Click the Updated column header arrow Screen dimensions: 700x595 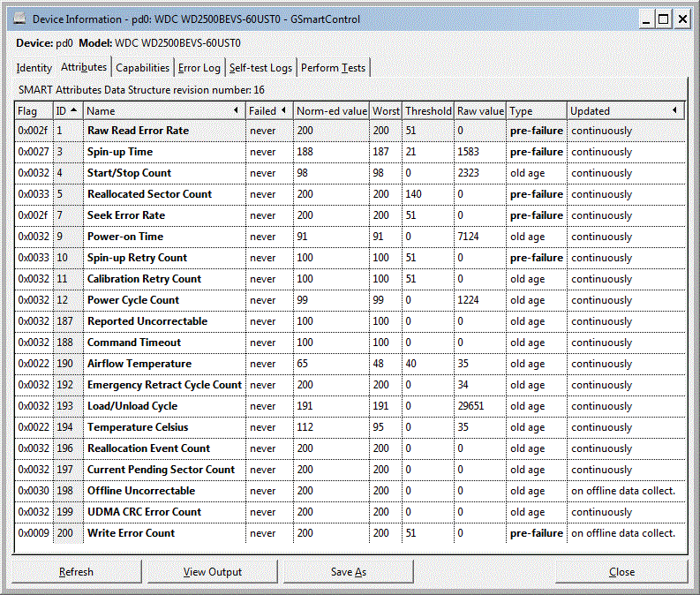click(674, 110)
